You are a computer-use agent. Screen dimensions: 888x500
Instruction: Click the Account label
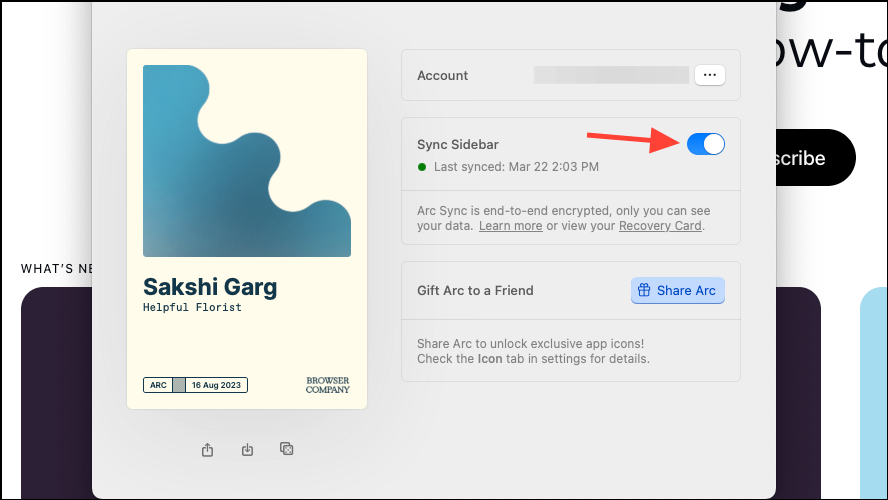(x=442, y=75)
